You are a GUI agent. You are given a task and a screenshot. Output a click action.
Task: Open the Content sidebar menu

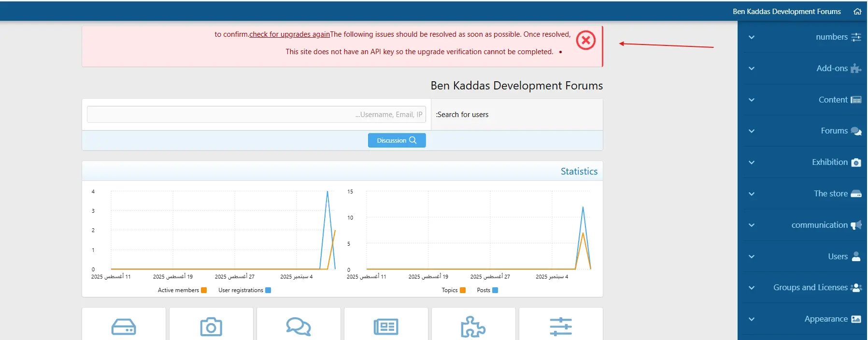pos(833,100)
